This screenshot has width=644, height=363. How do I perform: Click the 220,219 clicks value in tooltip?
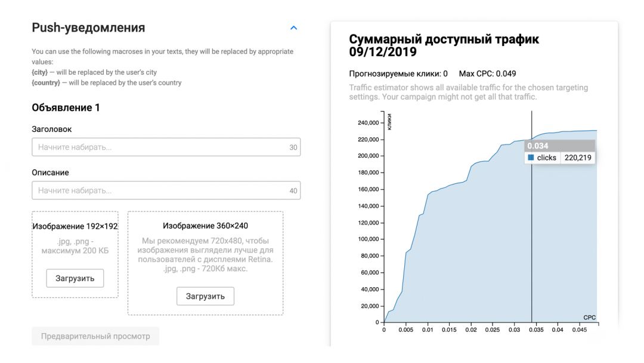tap(577, 158)
